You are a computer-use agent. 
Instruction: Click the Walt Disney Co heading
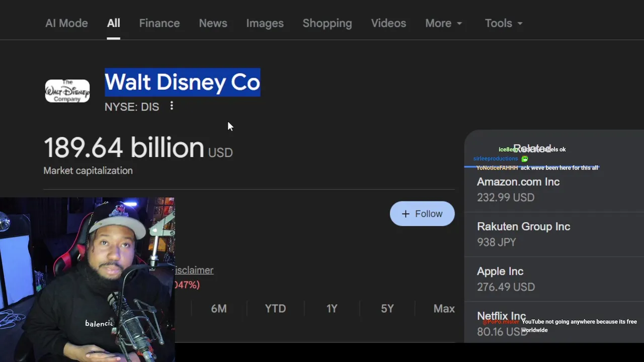coord(182,82)
